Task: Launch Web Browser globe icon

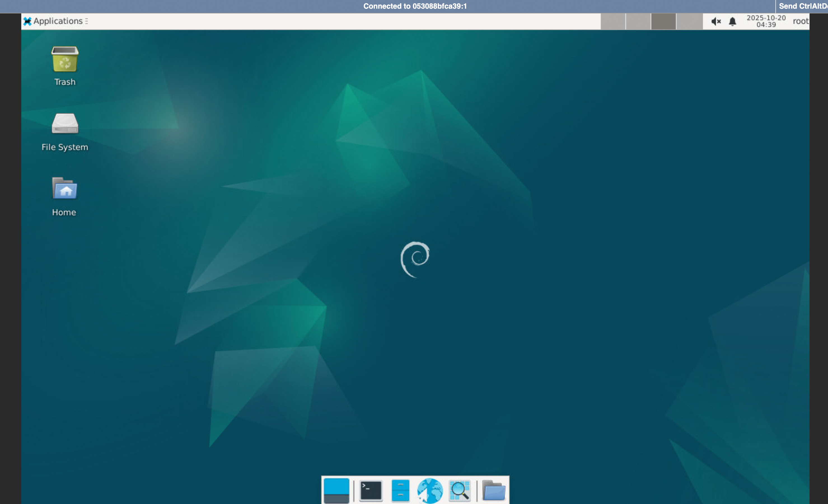Action: point(430,491)
